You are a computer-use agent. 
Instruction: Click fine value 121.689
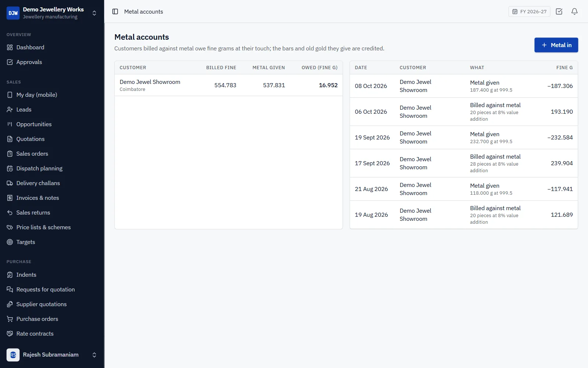pyautogui.click(x=562, y=215)
